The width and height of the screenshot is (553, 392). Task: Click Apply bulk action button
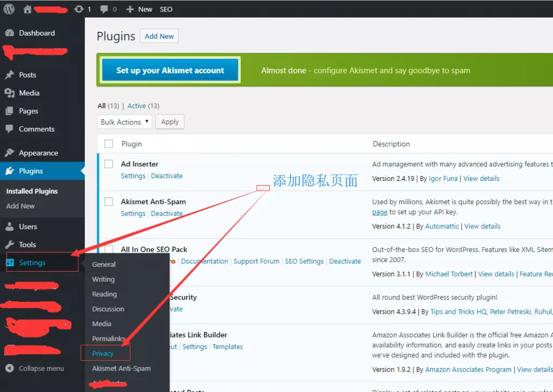click(x=170, y=121)
